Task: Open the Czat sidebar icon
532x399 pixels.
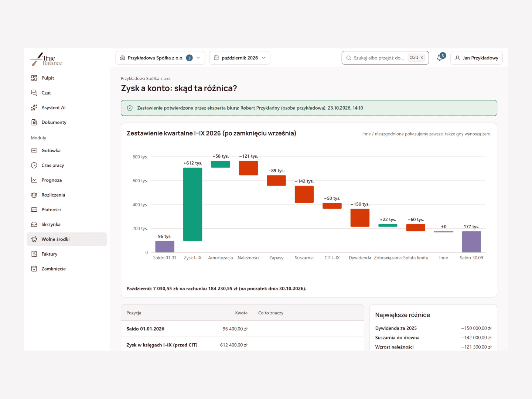Action: [34, 93]
